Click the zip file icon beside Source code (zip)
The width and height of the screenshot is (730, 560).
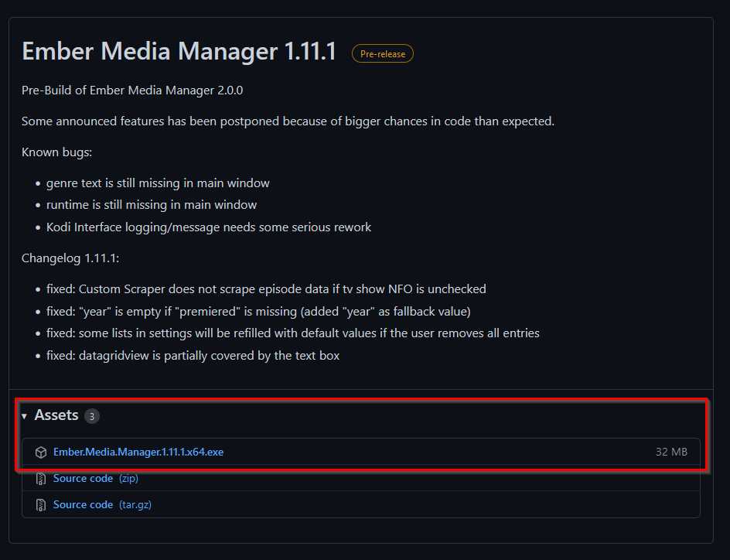tap(41, 479)
